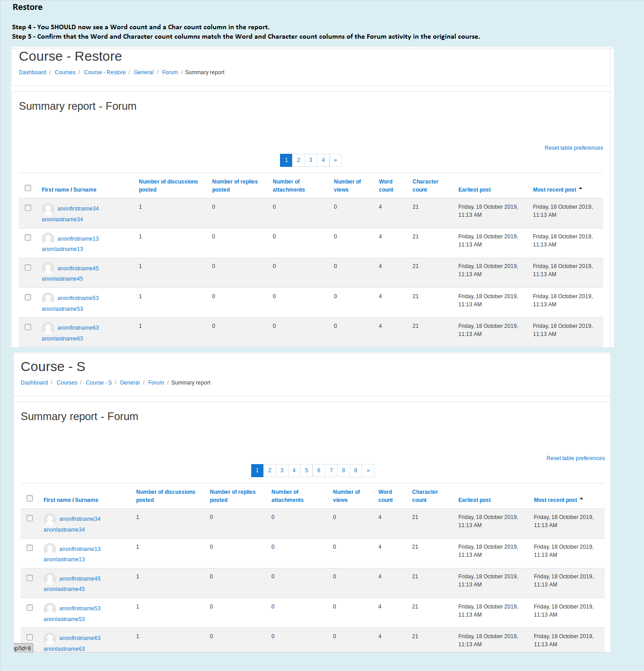Tick select-all checkbox in Course - Restore table header

click(x=28, y=188)
